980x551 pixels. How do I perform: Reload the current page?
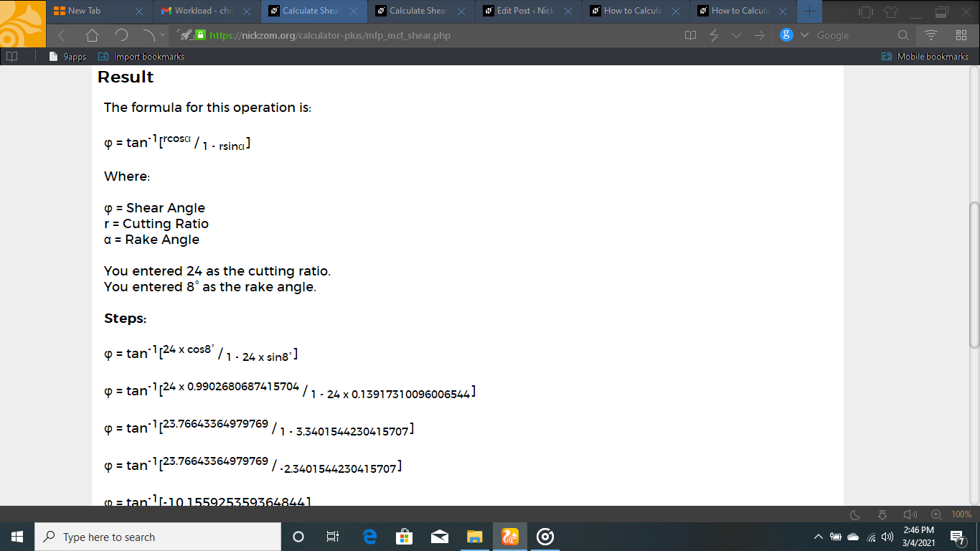121,35
